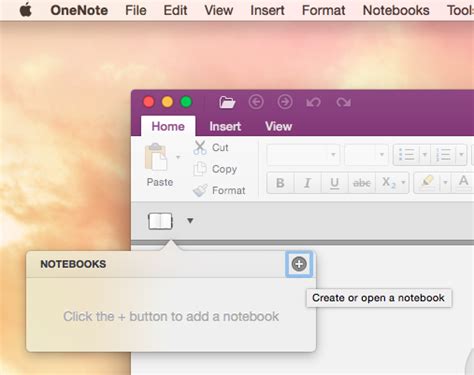Zoom window with the green button
474x375 pixels.
pos(186,102)
